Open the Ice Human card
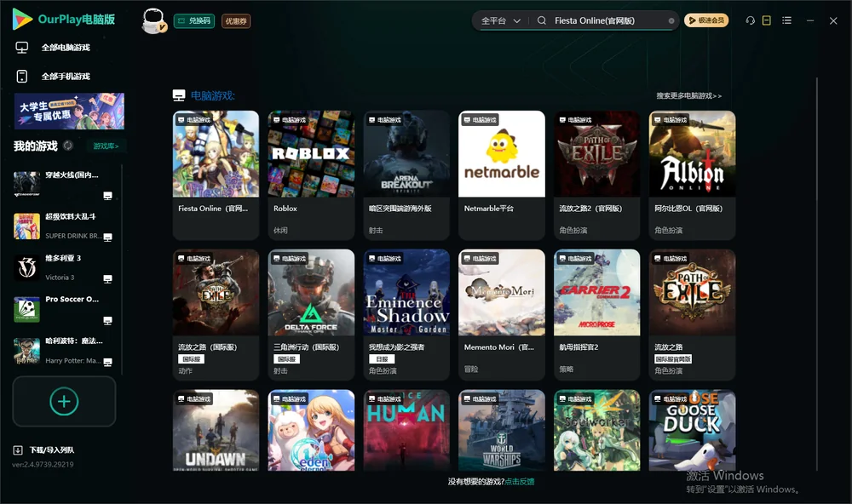 coord(406,430)
